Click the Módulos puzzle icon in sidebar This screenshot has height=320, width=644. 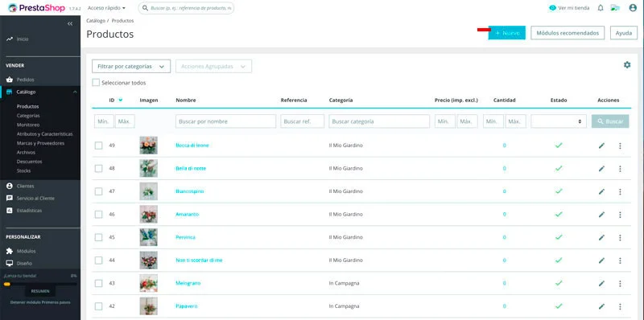pos(10,251)
